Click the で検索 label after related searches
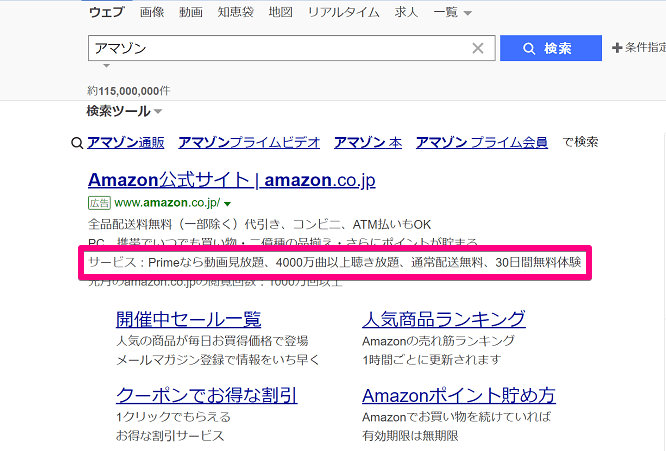Image resolution: width=666 pixels, height=451 pixels. [x=580, y=142]
